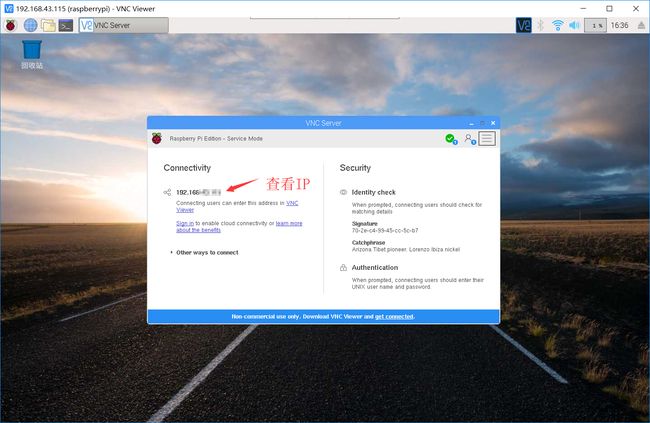This screenshot has height=423, width=650.
Task: Open the Bluetooth tray menu
Action: point(541,25)
